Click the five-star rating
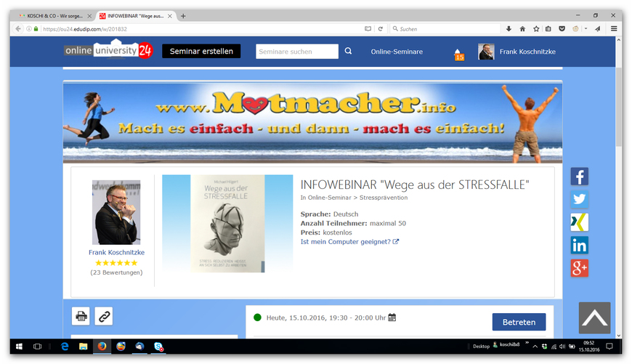632x364 pixels. point(116,263)
